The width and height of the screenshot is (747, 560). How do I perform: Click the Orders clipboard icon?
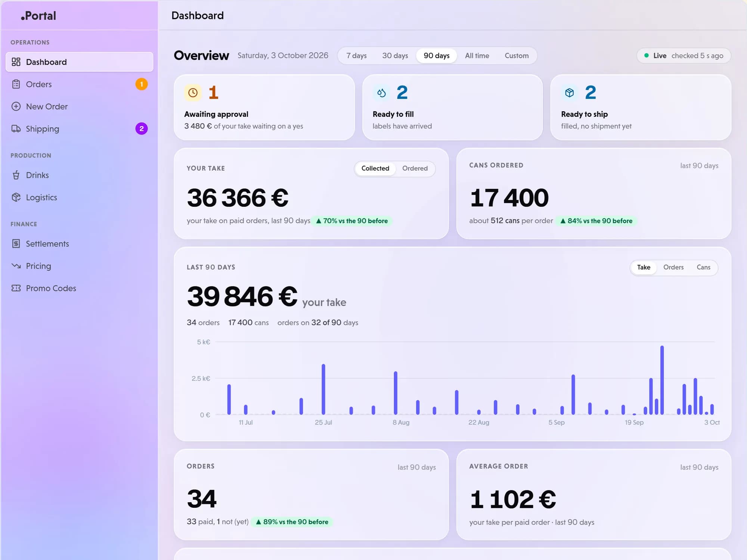click(x=16, y=84)
